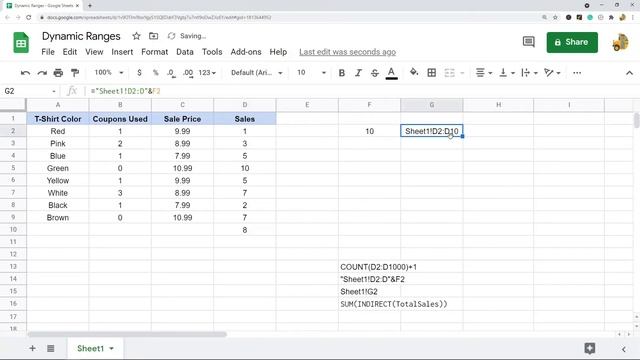
Task: Open the All sheets list icon
Action: coord(51,348)
